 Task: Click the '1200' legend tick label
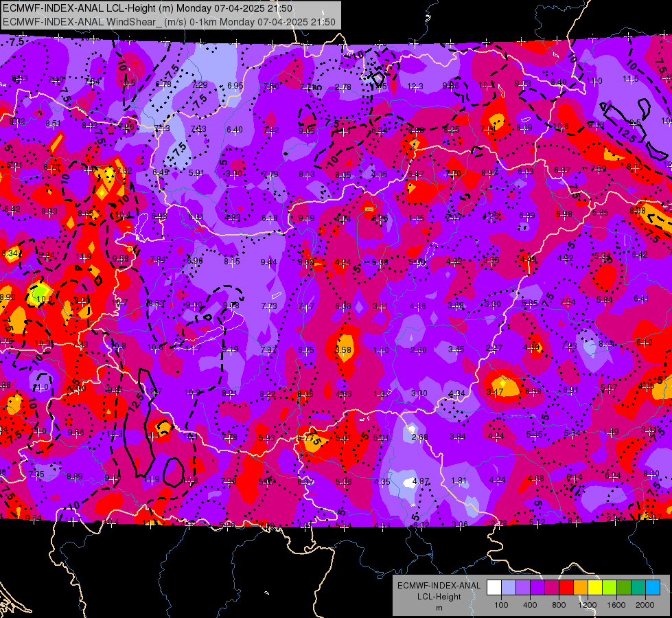[x=588, y=605]
